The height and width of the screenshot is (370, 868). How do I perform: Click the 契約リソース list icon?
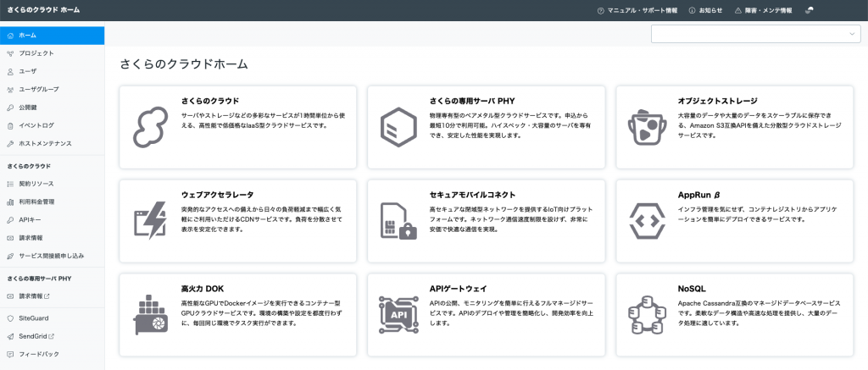[10, 184]
